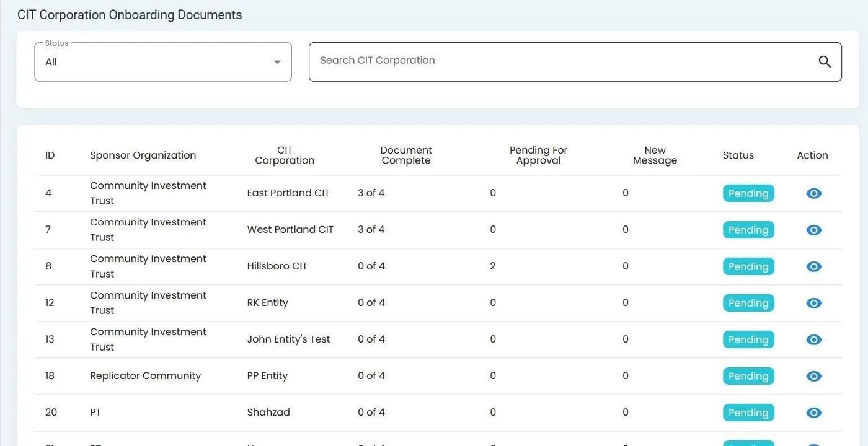Sort by Sponsor Organization column header
Image resolution: width=868 pixels, height=446 pixels.
143,155
